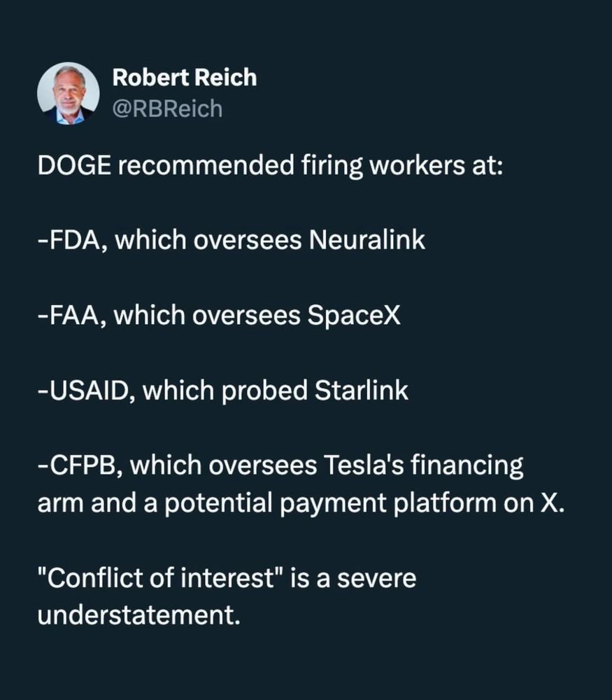Open Robert Reich's profile picture
The width and height of the screenshot is (612, 700).
pyautogui.click(x=69, y=93)
